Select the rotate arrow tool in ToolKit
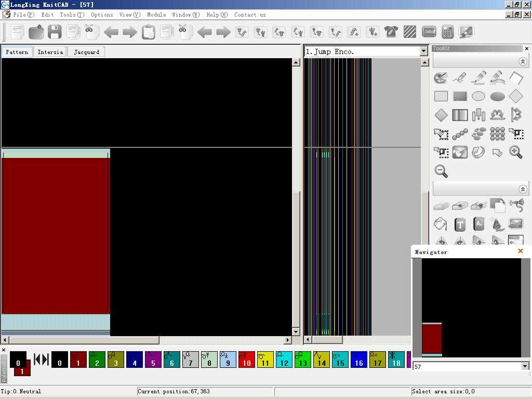 point(478,152)
